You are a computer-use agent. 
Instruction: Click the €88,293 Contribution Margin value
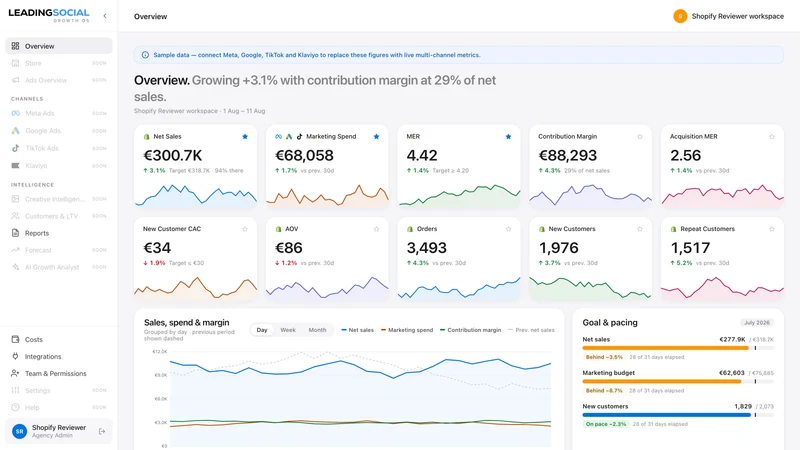click(x=568, y=155)
